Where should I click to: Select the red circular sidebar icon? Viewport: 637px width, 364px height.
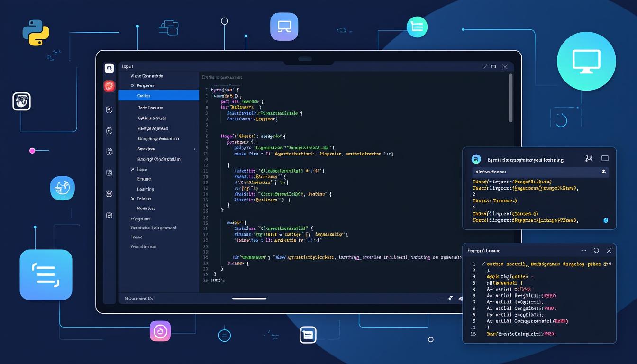pos(109,86)
